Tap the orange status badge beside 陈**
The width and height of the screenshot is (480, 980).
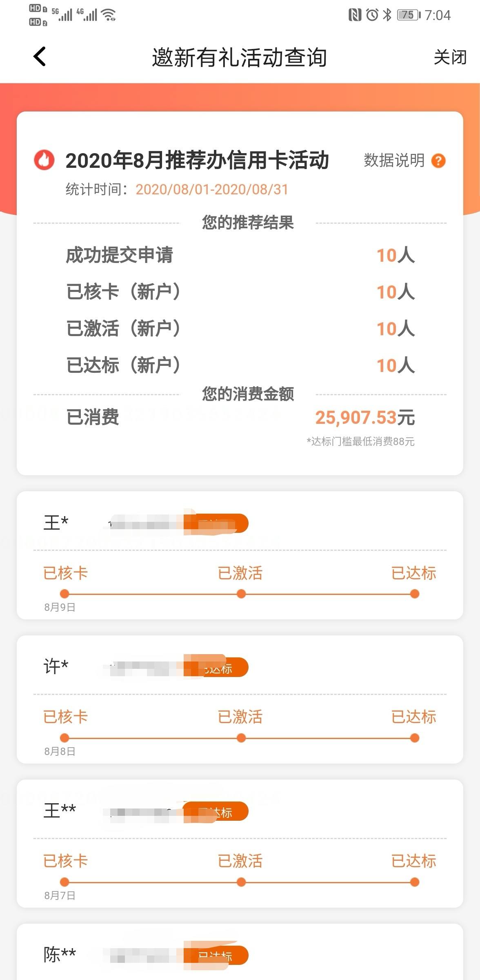216,955
